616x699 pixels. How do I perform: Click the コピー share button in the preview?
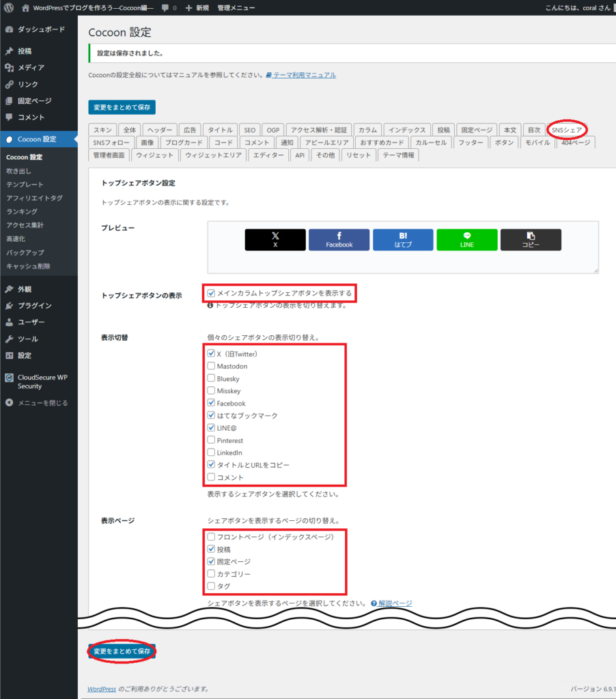[x=531, y=240]
